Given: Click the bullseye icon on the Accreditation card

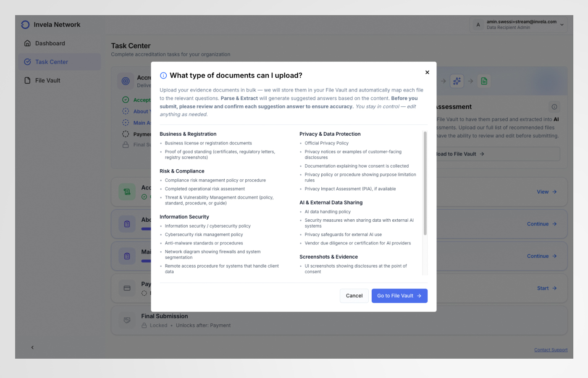Looking at the screenshot, I should pyautogui.click(x=125, y=81).
